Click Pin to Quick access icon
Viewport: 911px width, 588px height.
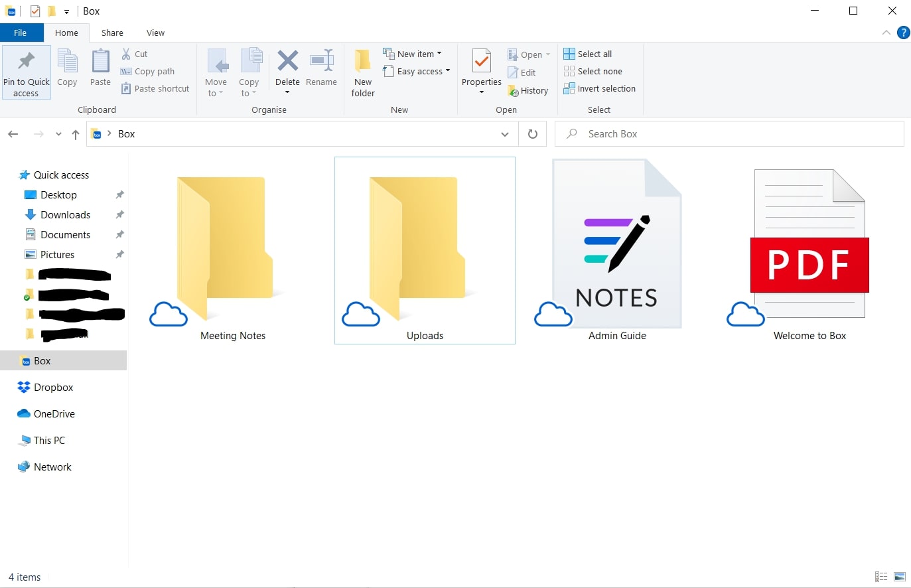pos(26,61)
